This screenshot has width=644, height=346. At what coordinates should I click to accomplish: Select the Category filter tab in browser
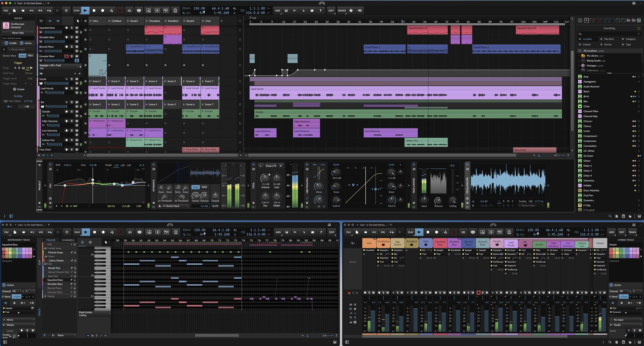[630, 39]
